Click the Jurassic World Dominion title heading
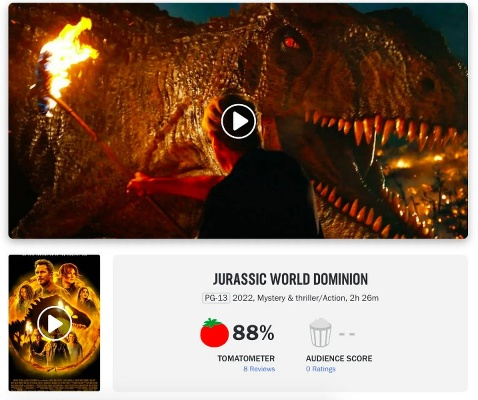The width and height of the screenshot is (478, 400). (290, 279)
